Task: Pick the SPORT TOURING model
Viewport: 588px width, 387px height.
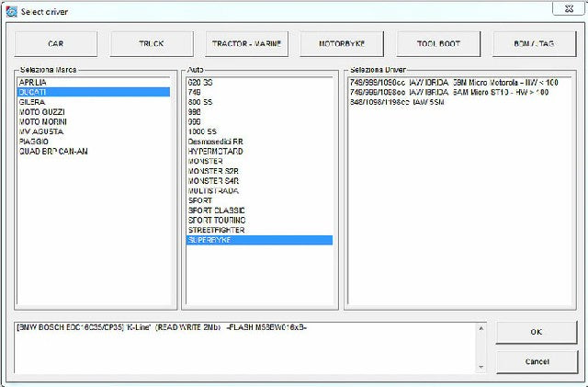Action: pyautogui.click(x=259, y=220)
